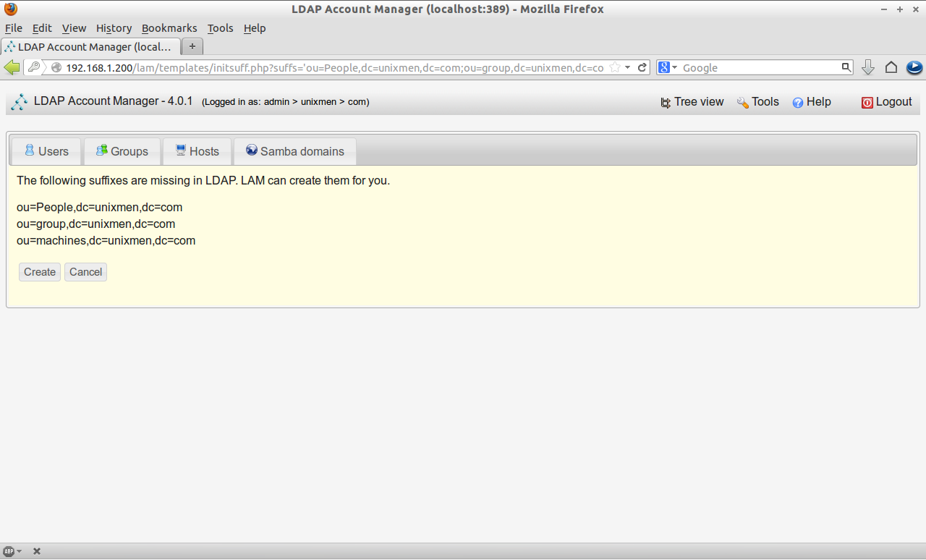Screen dimensions: 926x560
Task: Select text ou=People,dc=unixmen,dc=com
Action: (x=99, y=207)
